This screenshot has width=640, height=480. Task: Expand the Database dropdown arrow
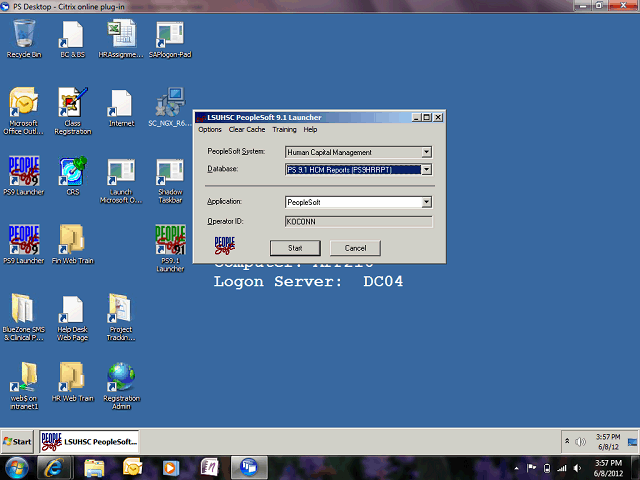pyautogui.click(x=426, y=169)
